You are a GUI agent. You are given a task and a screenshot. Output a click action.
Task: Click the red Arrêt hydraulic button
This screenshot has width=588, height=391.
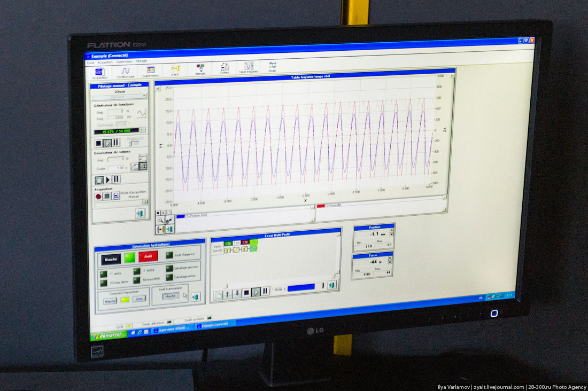tap(148, 256)
